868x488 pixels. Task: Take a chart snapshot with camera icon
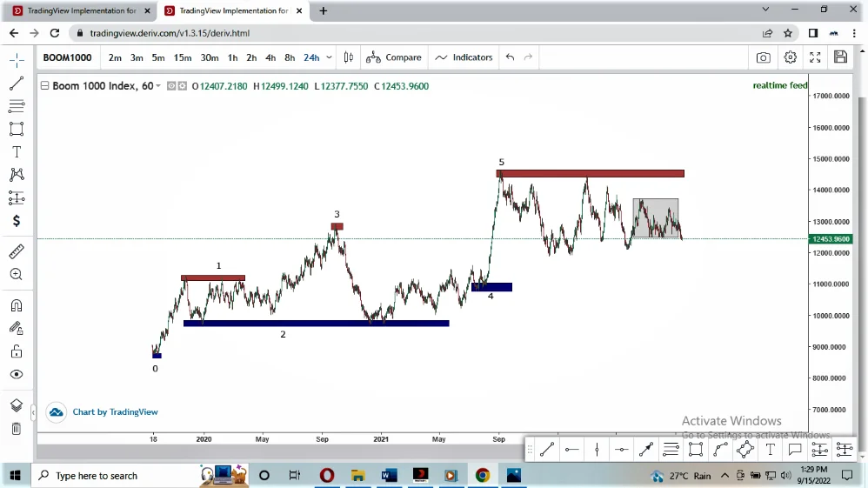764,57
